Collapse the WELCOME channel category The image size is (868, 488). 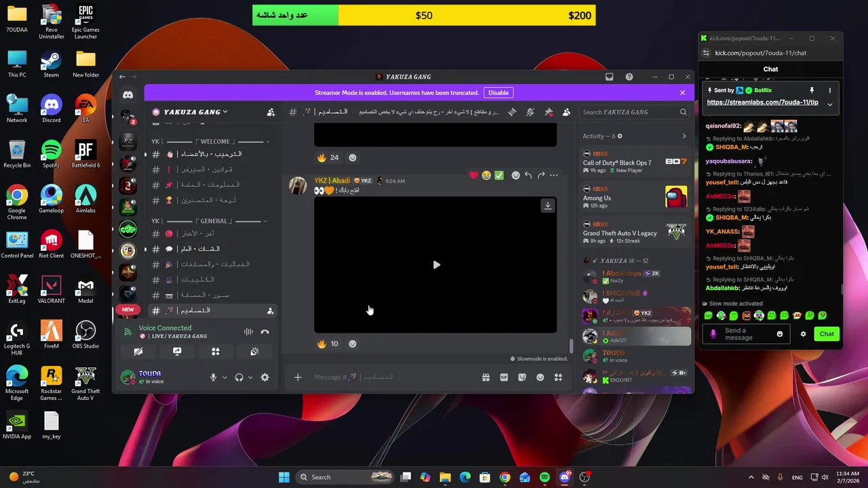(x=210, y=142)
